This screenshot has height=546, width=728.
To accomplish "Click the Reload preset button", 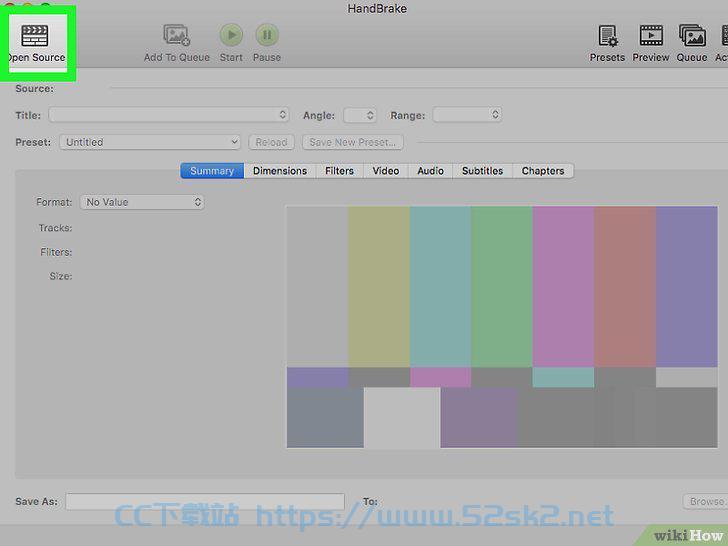I will coord(272,142).
